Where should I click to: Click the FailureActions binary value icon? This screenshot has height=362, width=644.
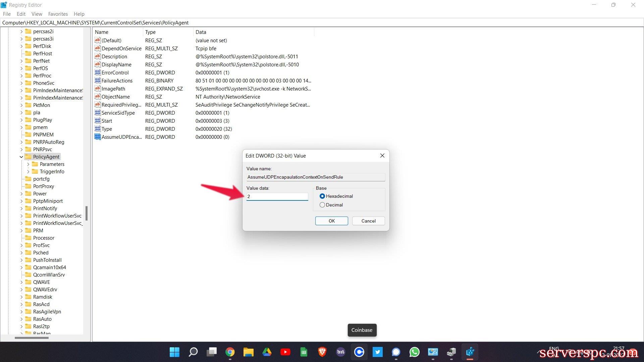98,80
